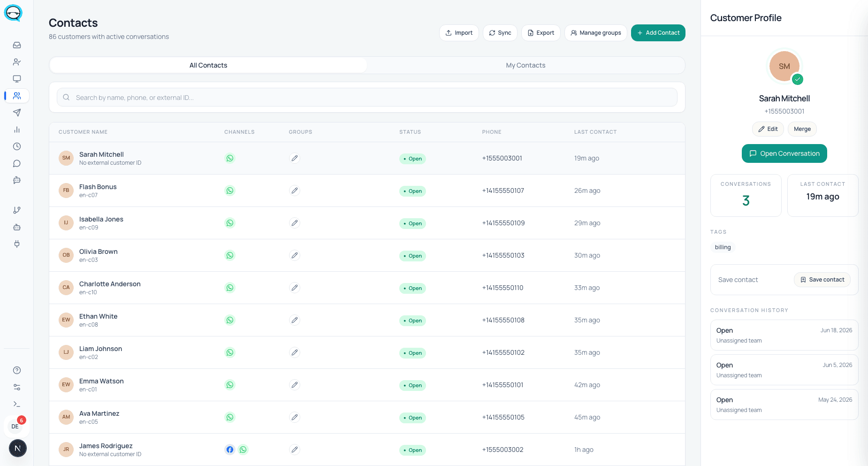Click Facebook channel icon for James Rodriguez
The image size is (868, 466).
(230, 450)
